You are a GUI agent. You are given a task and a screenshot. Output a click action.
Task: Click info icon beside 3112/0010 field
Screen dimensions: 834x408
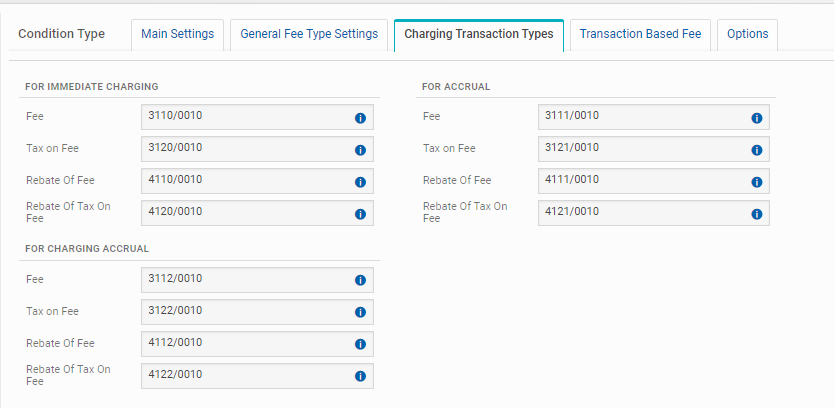(360, 280)
